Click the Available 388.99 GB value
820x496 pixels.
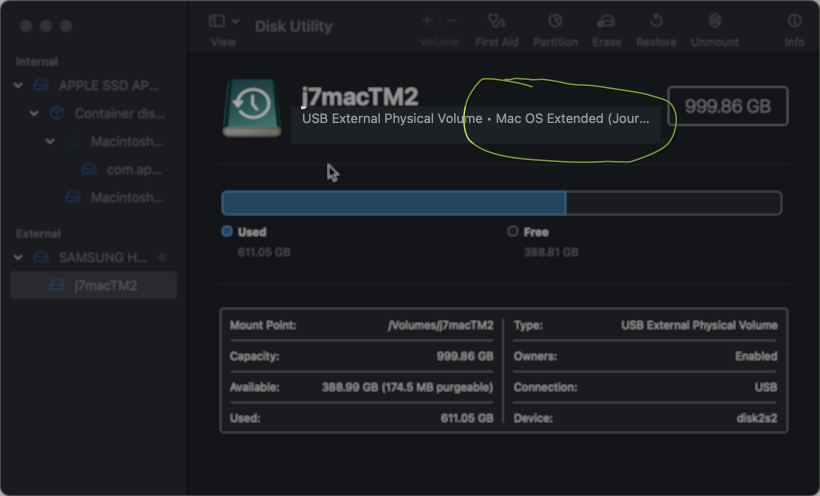click(407, 387)
